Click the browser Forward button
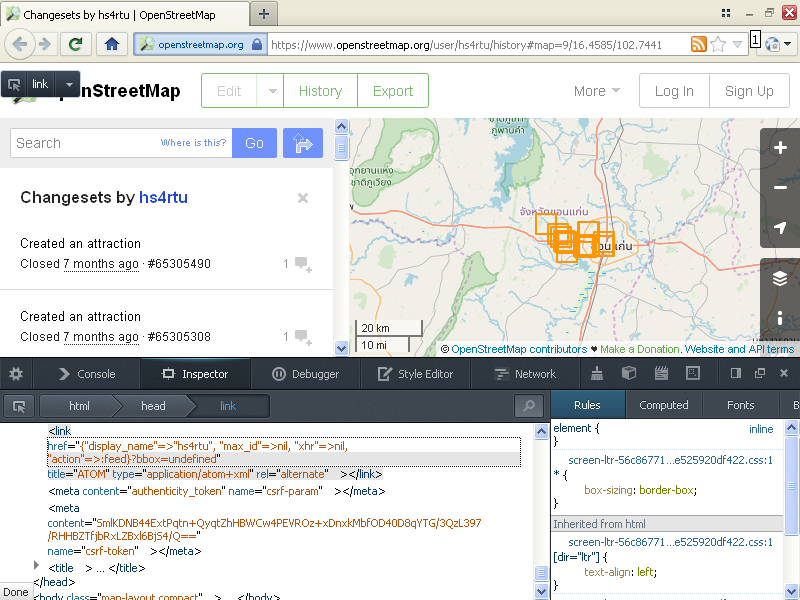The image size is (800, 600). [45, 44]
